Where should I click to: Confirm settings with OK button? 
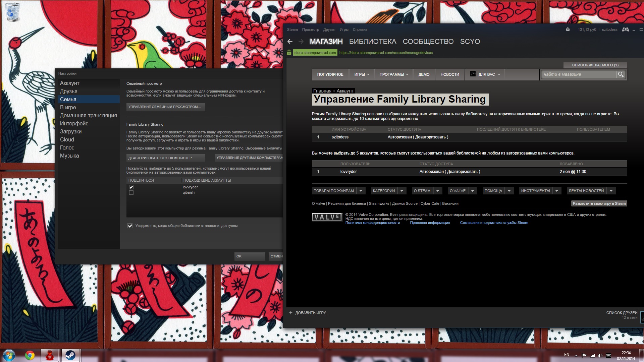point(250,256)
